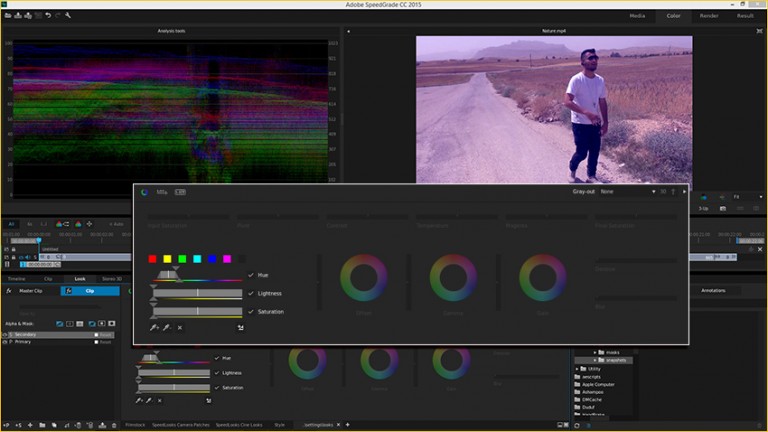
Task: Click the add-color eyedropper plus icon
Action: pos(154,328)
